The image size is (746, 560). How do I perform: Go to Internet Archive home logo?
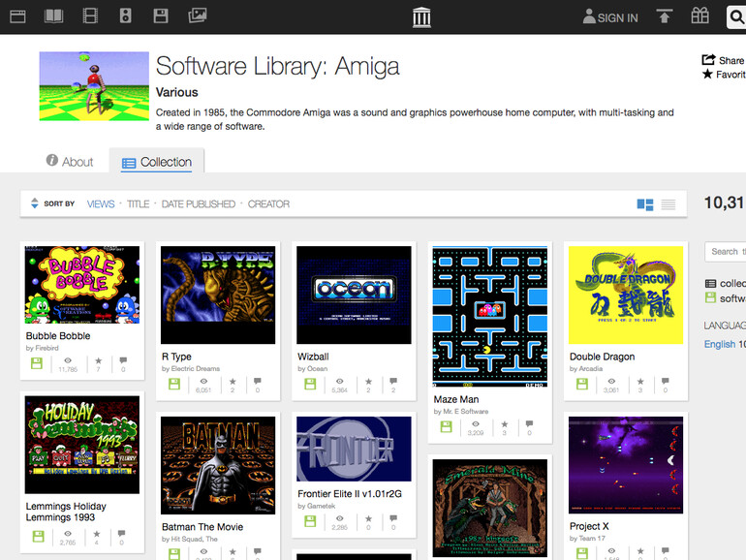421,17
